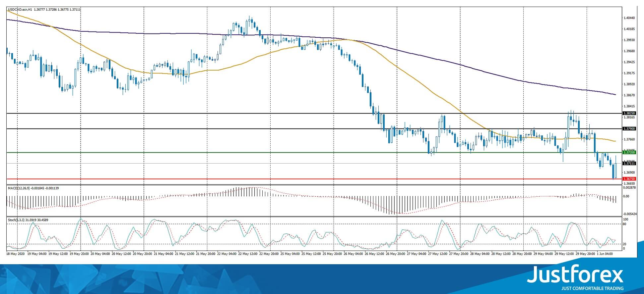Image resolution: width=644 pixels, height=294 pixels.
Task: Click the MACD scale value -0.005424
Action: point(630,214)
